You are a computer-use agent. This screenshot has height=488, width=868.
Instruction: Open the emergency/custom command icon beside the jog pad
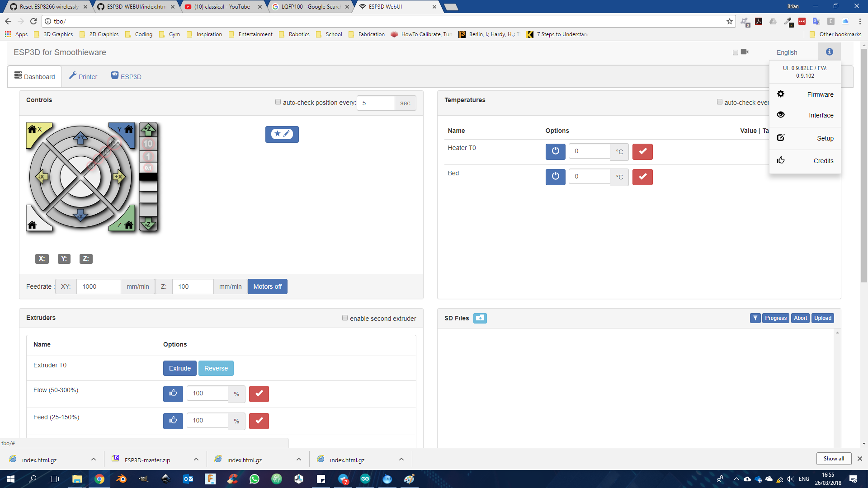click(282, 134)
